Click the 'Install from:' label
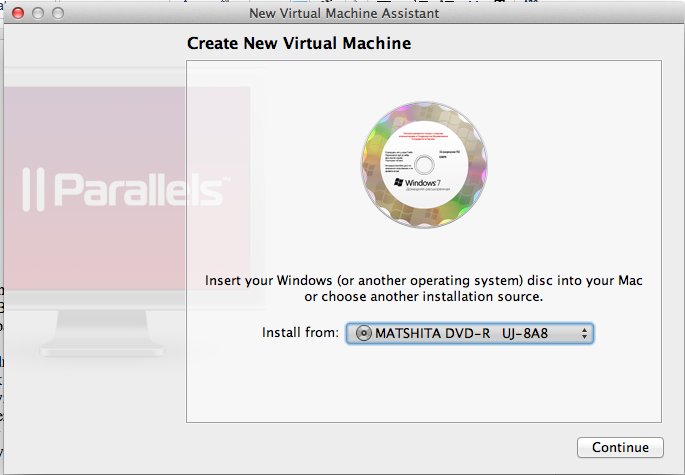This screenshot has height=475, width=685. click(x=300, y=333)
